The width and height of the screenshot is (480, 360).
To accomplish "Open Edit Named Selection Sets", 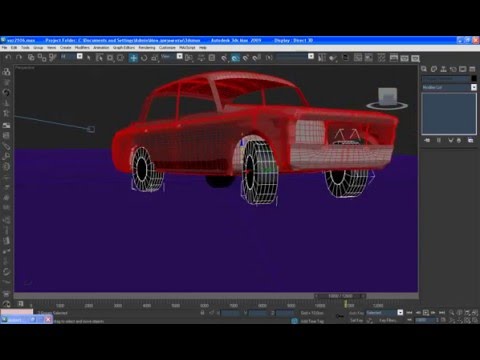I will tap(269, 58).
